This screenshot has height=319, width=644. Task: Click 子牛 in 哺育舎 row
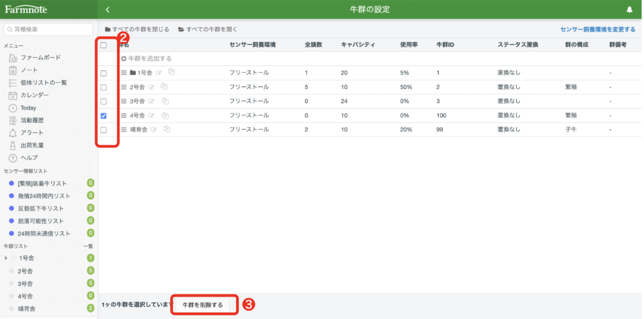tap(571, 130)
